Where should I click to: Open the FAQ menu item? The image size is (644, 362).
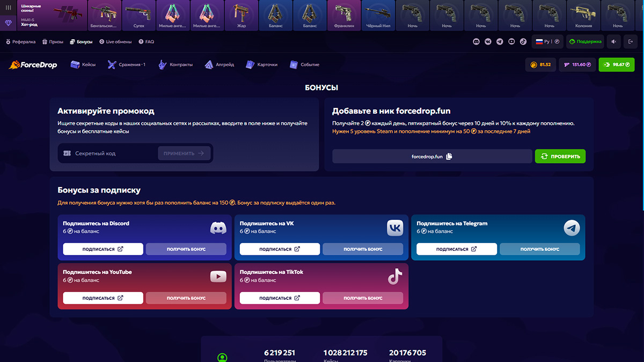coord(146,41)
